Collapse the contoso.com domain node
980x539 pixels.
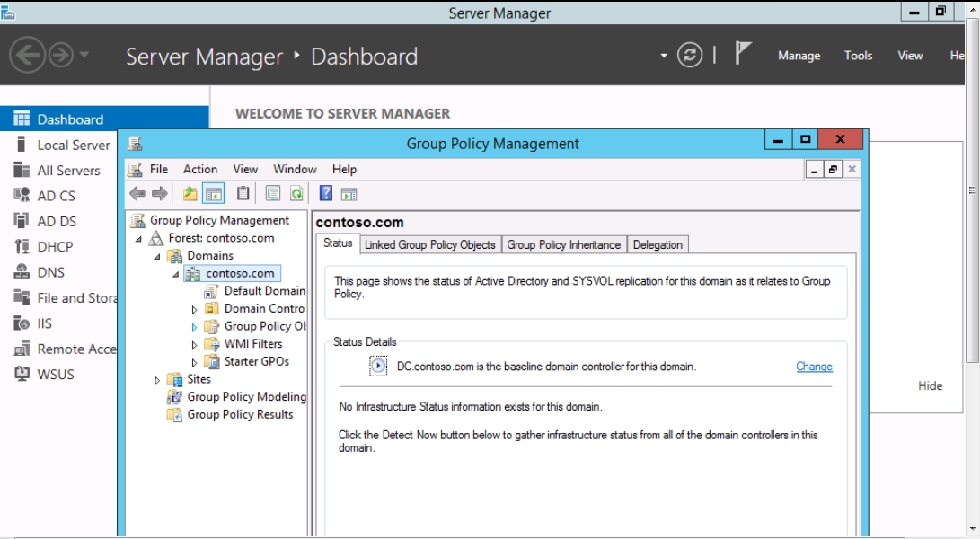(176, 274)
